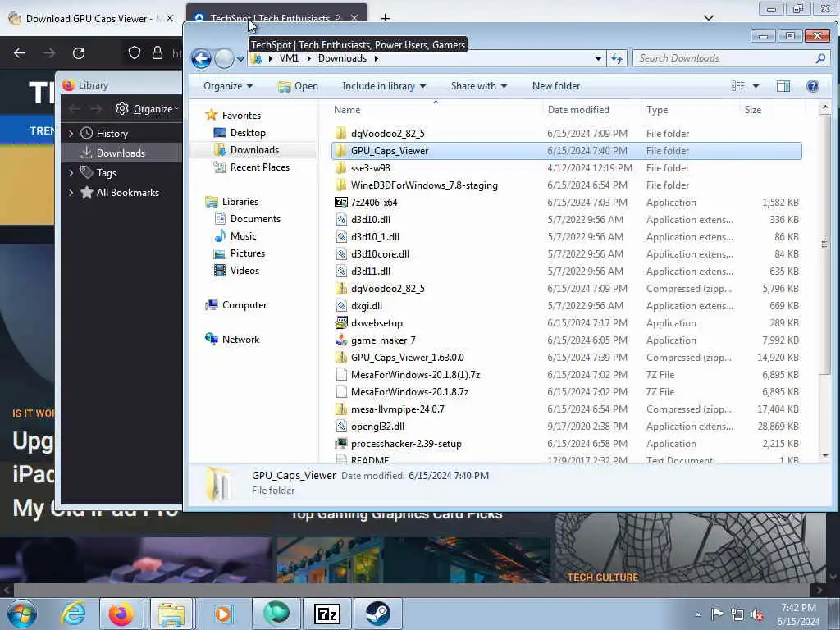This screenshot has width=840, height=630.
Task: Select the 7z2406-x64 installer icon
Action: coord(340,203)
